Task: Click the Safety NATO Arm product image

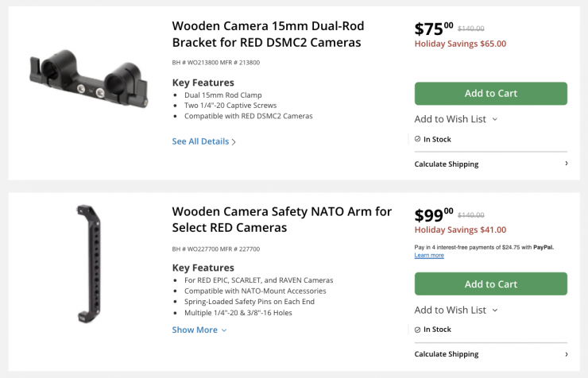Action: pos(84,264)
